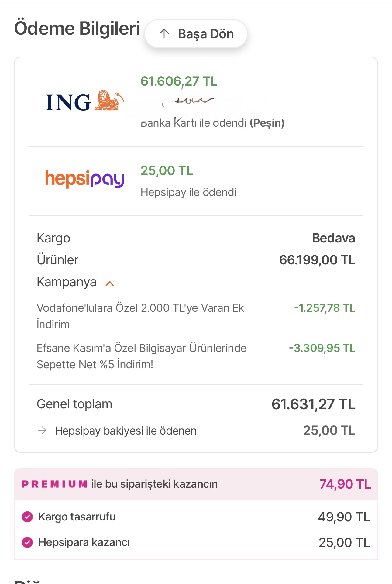Collapse the Kampanya section chevron
Screen dimensions: 392x584
(x=110, y=283)
